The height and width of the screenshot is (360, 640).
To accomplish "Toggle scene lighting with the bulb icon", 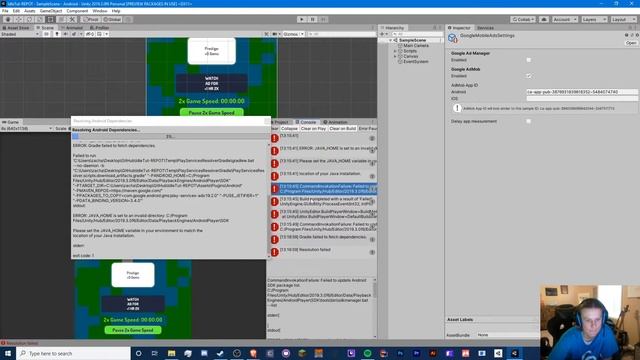I will click(57, 34).
